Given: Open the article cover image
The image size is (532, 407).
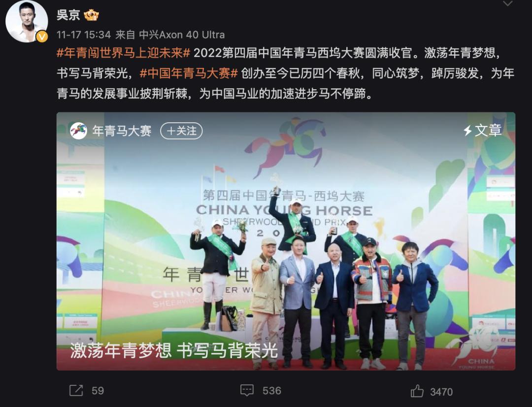Looking at the screenshot, I should click(x=286, y=241).
